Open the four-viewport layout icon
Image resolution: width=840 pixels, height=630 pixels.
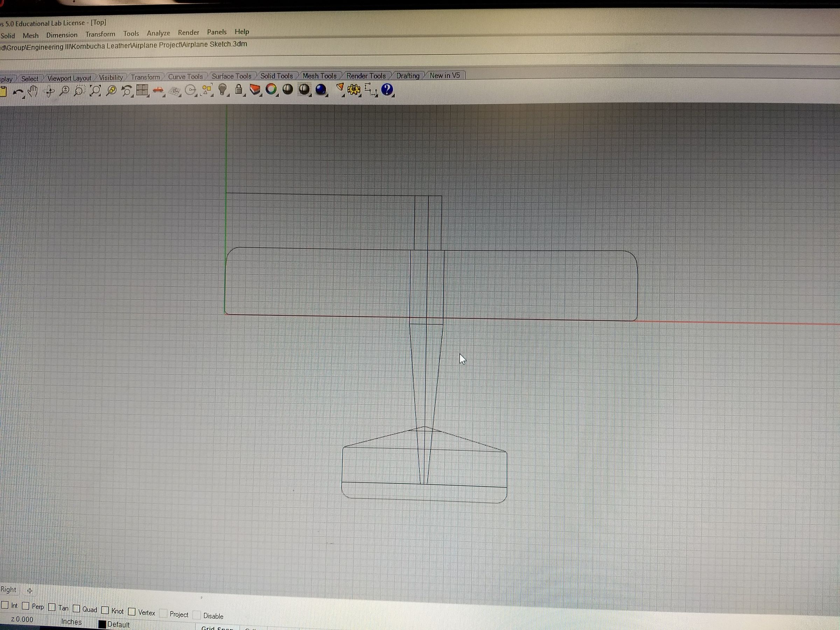(x=142, y=90)
